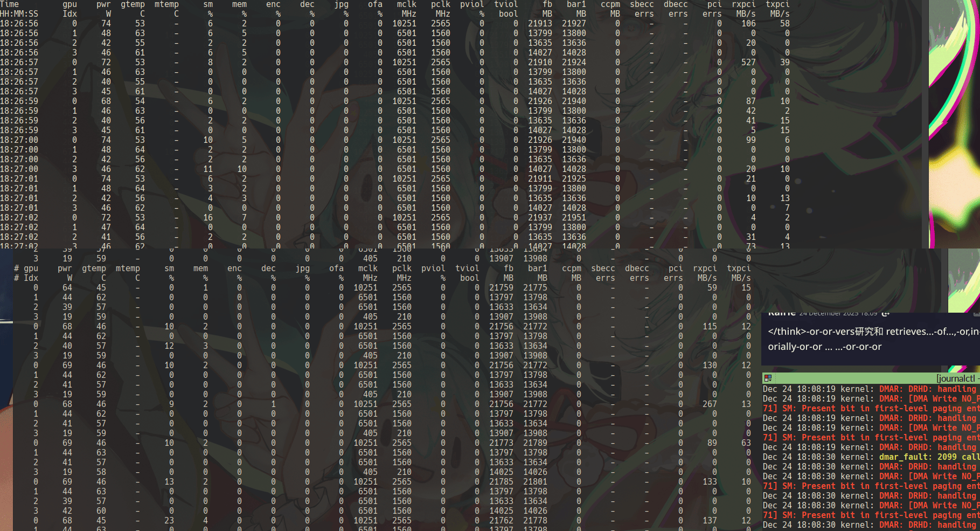This screenshot has width=980, height=531.
Task: Click bar1 value 21801 in lower terminal
Action: coord(535,482)
